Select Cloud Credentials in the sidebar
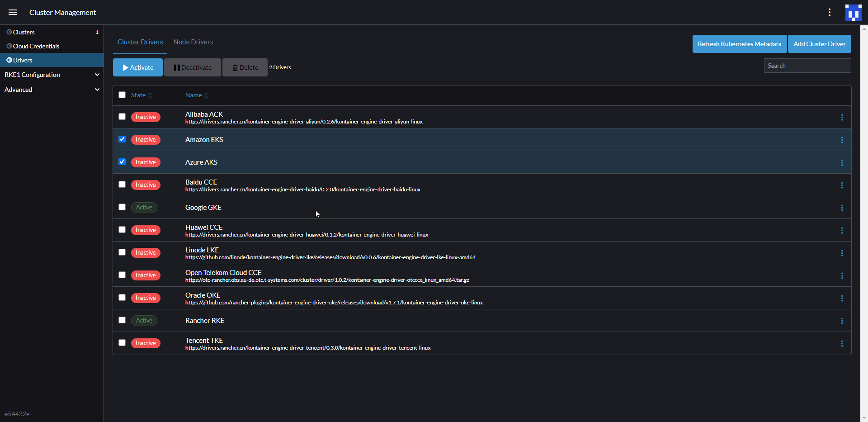The height and width of the screenshot is (422, 868). click(36, 46)
